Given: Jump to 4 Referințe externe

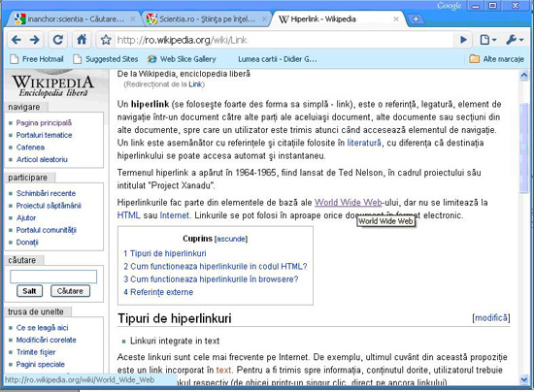Looking at the screenshot, I should coord(158,292).
